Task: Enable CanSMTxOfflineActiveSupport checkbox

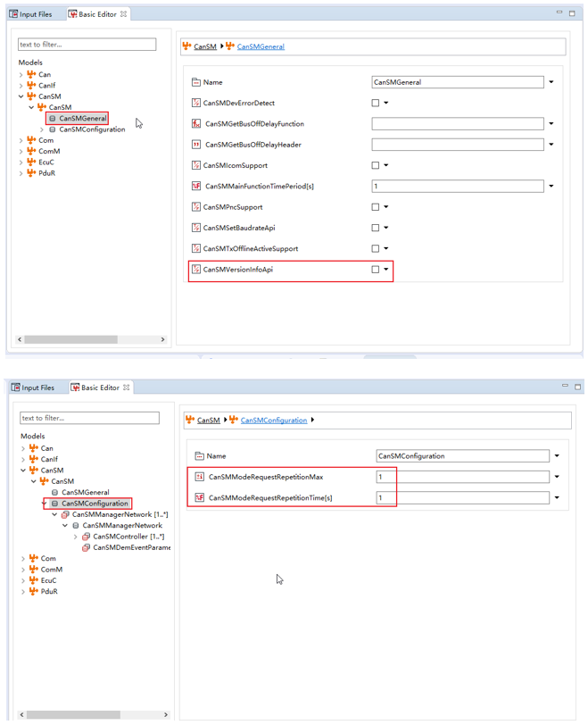Action: coord(376,248)
